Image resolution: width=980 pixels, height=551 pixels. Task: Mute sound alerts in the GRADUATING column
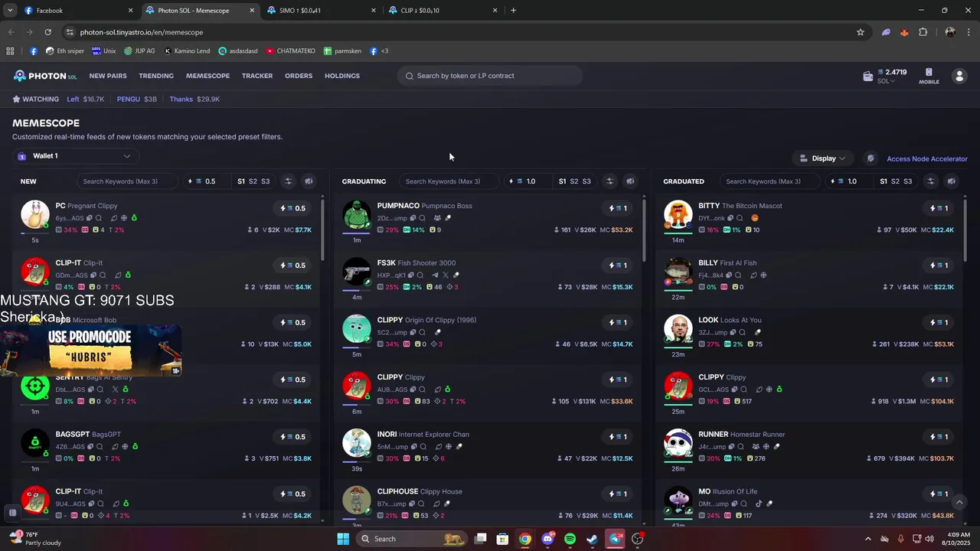click(630, 181)
